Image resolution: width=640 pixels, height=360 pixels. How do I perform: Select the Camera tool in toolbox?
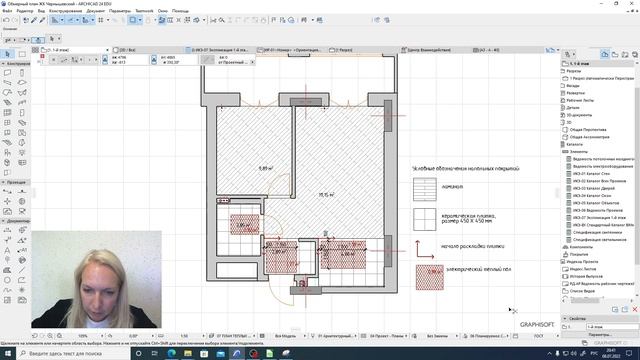coord(22,211)
